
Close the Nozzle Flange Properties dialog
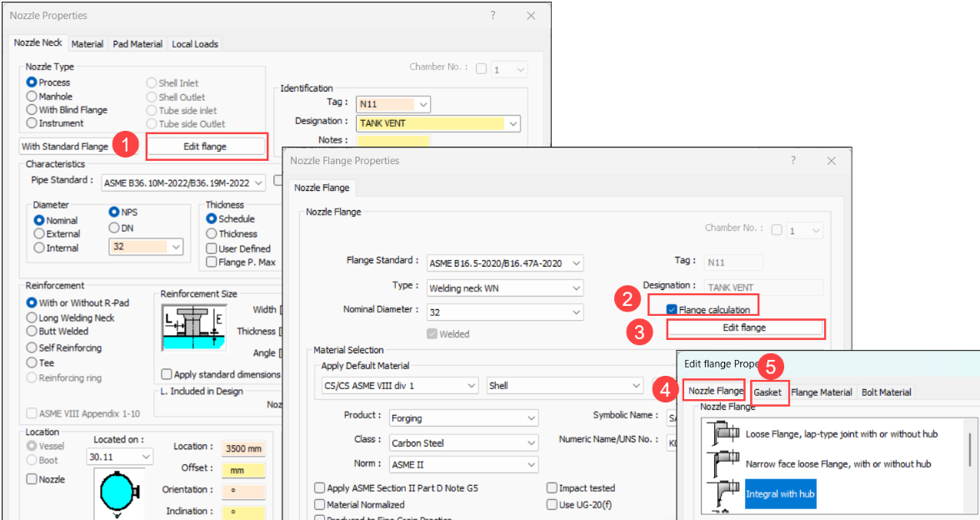point(831,161)
